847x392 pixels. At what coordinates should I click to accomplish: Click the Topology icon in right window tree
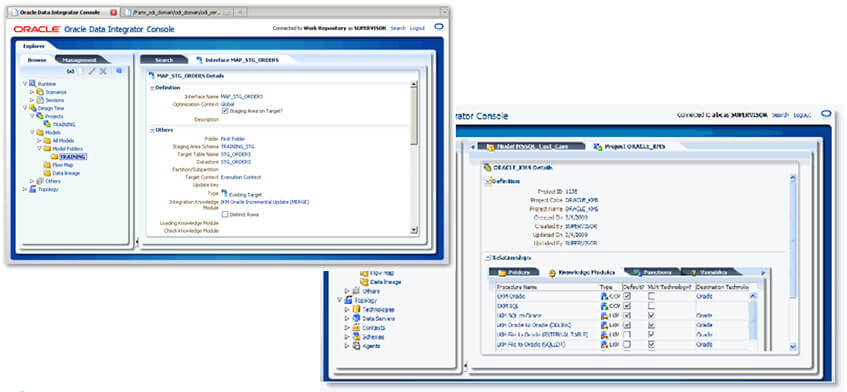(x=349, y=300)
